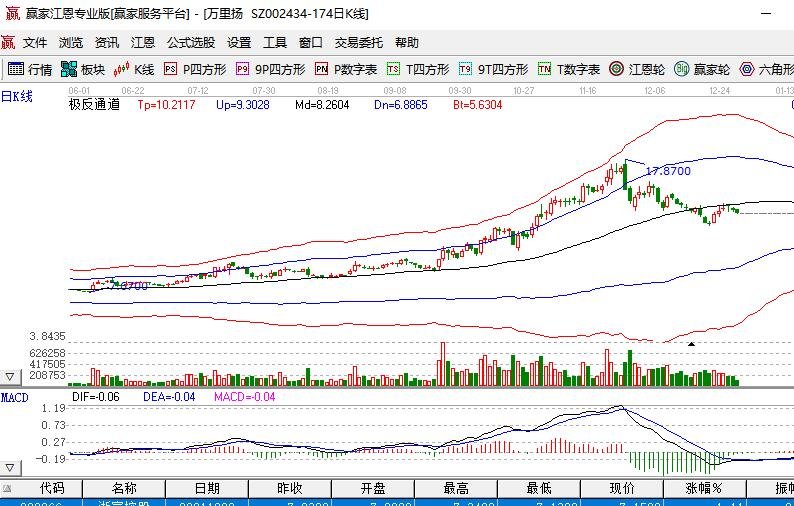794x506 pixels.
Task: Click the MACD indicator label
Action: click(x=15, y=398)
